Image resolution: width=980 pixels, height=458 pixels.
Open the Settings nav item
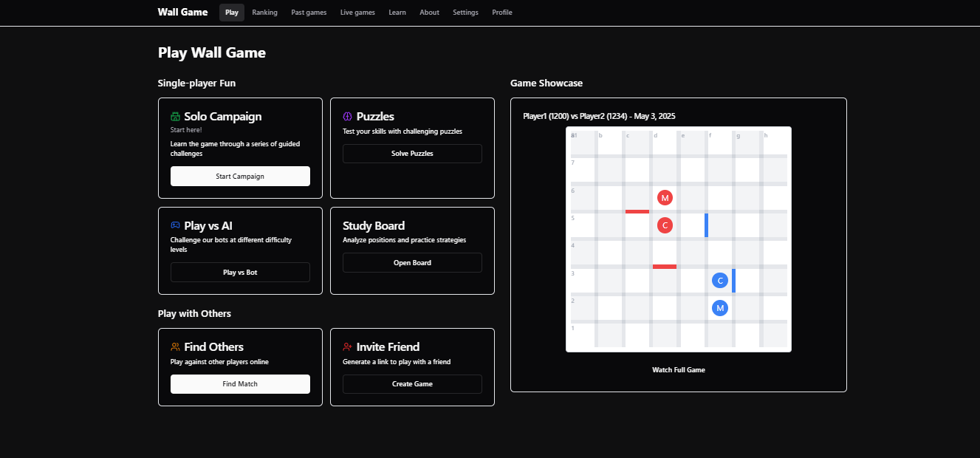tap(465, 13)
